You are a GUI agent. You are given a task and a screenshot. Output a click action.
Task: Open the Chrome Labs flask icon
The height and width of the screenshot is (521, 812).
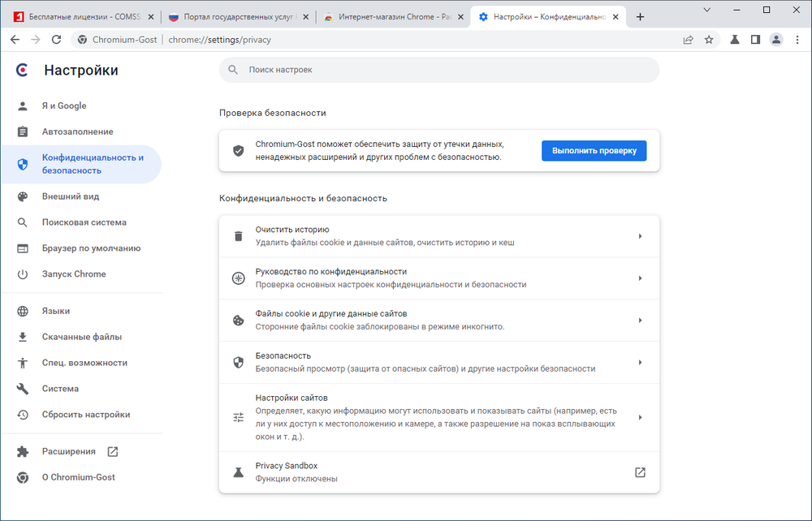point(735,39)
